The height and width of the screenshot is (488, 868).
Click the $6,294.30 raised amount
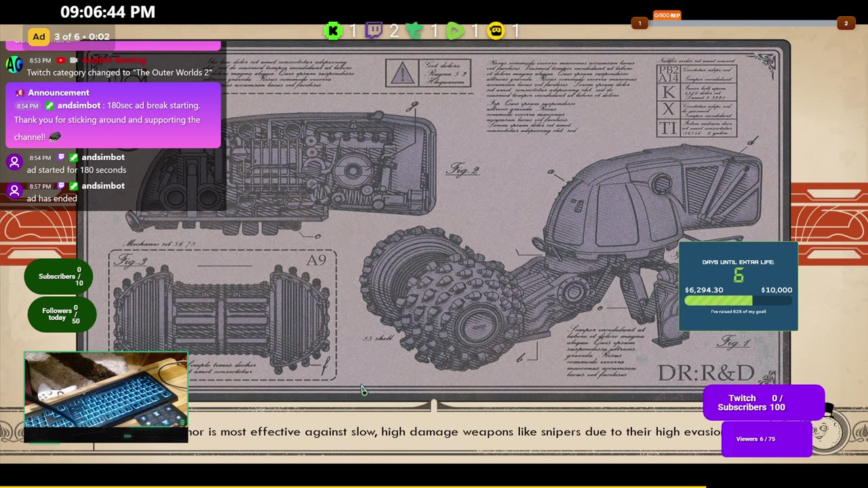click(x=704, y=290)
